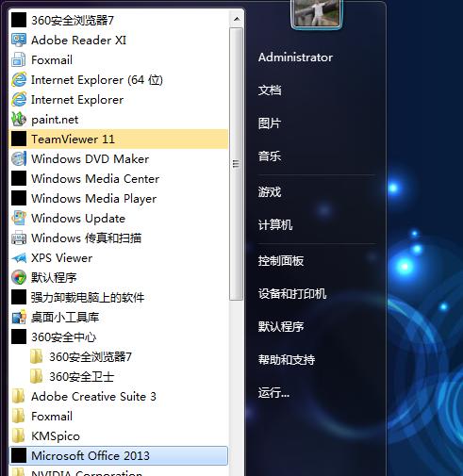Viewport: 463px width, 476px height.
Task: Open 设备和打印机
Action: point(292,294)
